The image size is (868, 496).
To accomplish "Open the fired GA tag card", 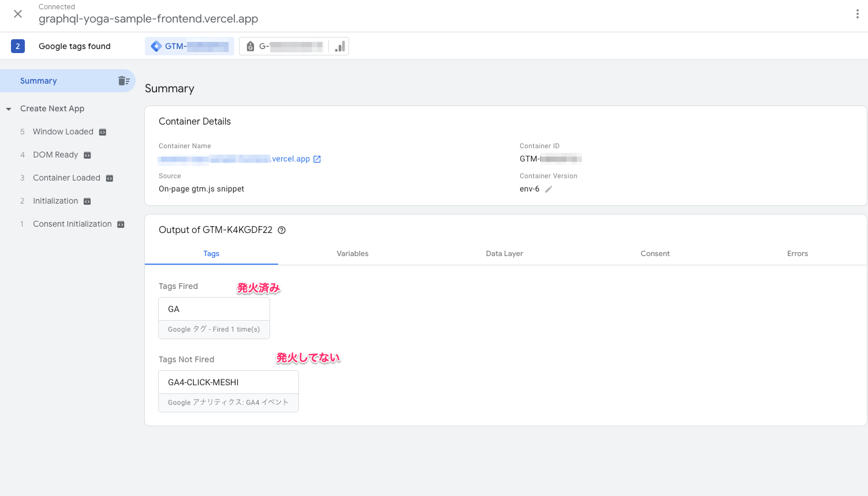I will click(214, 318).
